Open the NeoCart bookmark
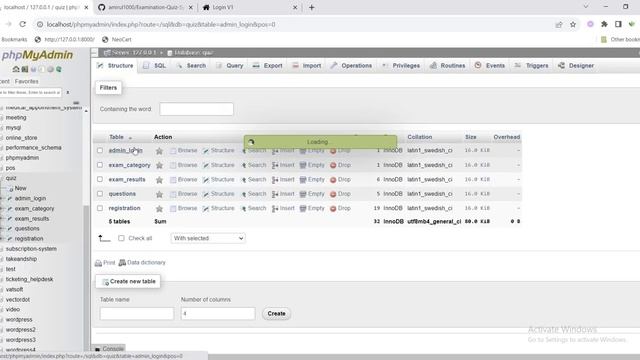Viewport: 640px width, 360px height. pos(117,40)
